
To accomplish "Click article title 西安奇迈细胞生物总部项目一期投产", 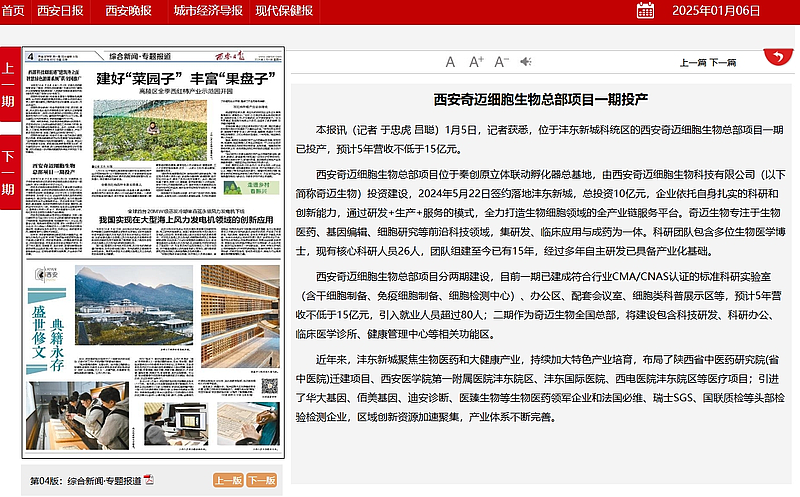I will (541, 100).
